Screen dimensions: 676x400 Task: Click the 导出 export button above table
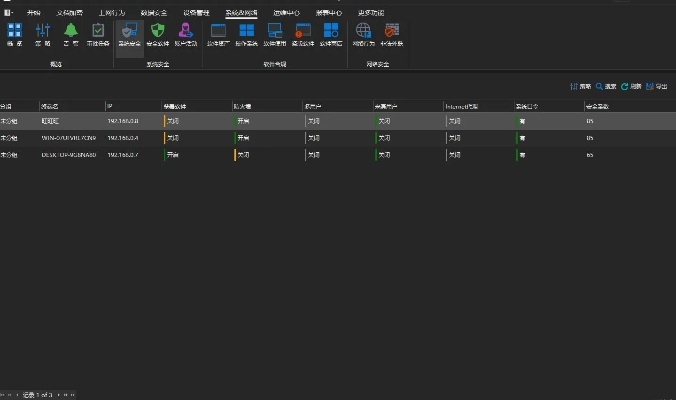click(x=657, y=87)
